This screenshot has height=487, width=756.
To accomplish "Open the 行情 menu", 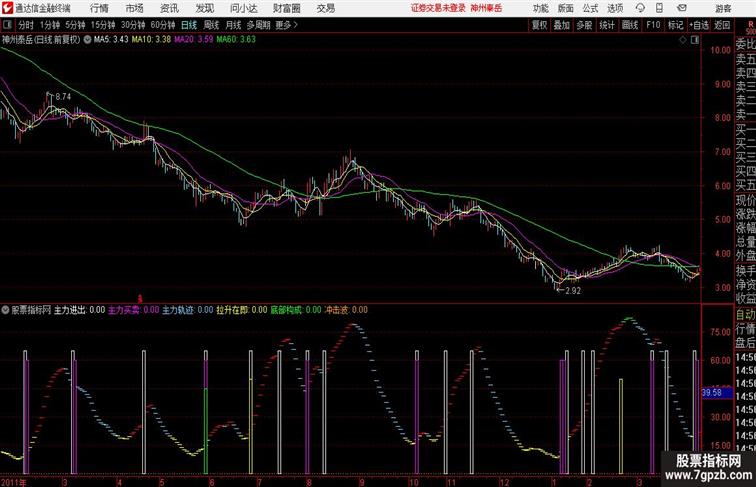I will click(x=99, y=8).
